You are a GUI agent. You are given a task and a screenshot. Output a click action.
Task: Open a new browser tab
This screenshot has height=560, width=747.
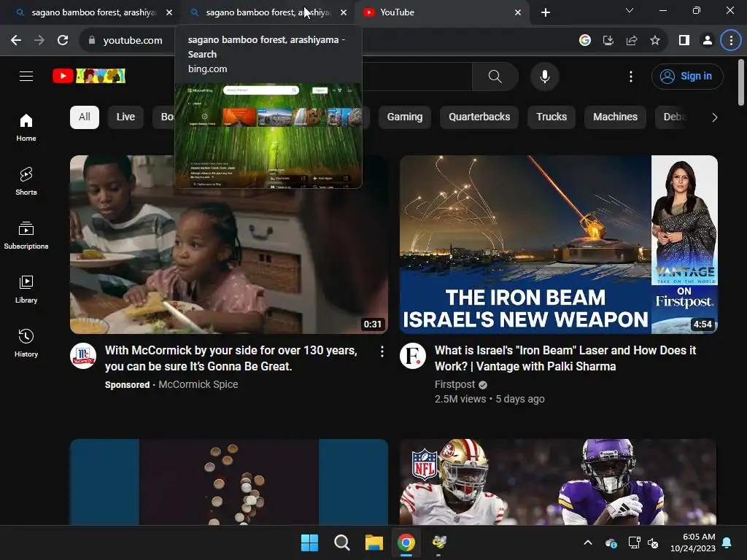click(x=546, y=12)
